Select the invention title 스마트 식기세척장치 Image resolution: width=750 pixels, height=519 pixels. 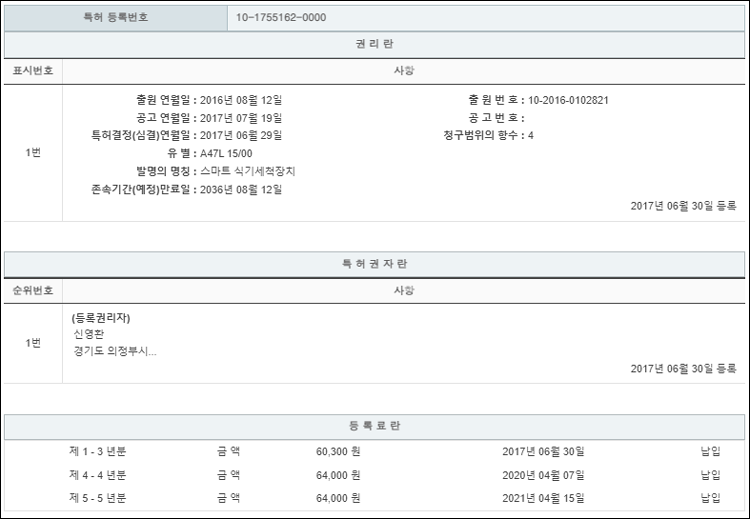[x=247, y=171]
